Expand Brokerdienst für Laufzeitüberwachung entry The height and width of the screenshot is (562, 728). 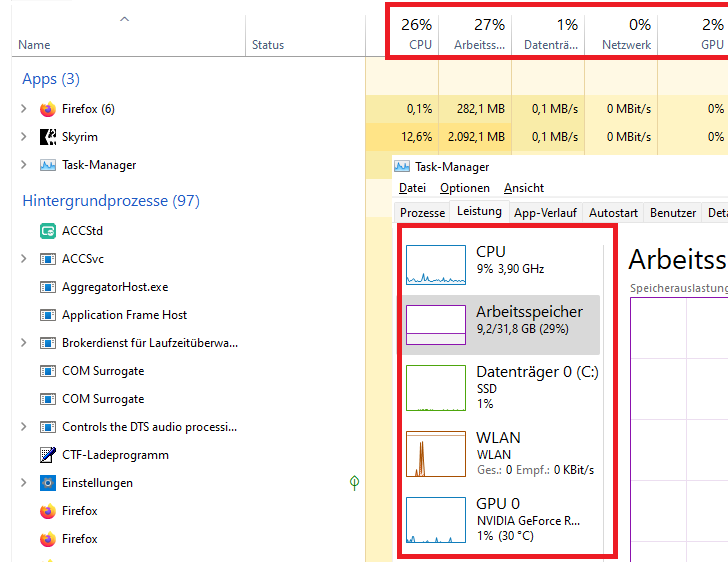pyautogui.click(x=24, y=343)
